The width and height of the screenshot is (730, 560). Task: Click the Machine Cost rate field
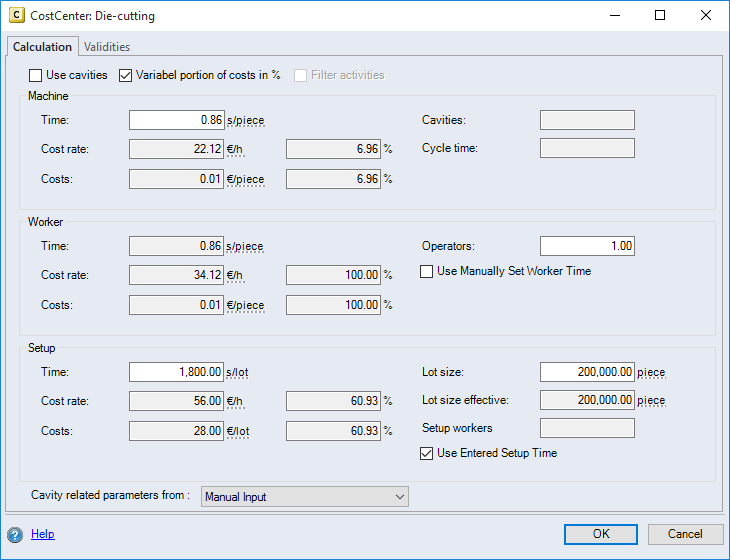tap(176, 149)
